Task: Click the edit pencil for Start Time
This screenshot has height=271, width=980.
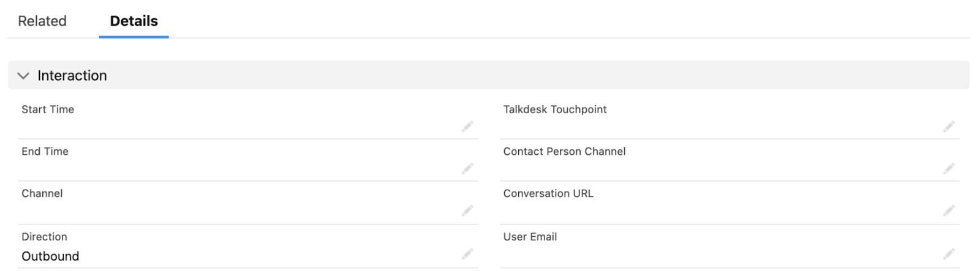Action: click(x=467, y=127)
